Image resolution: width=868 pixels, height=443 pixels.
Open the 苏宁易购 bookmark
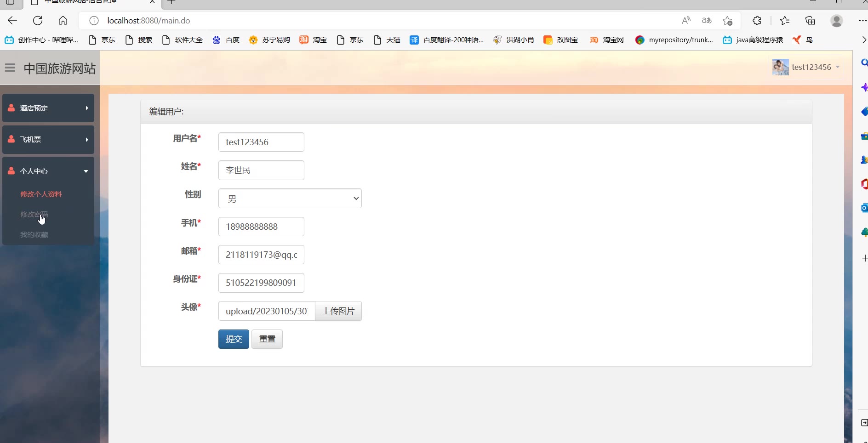[x=269, y=40]
